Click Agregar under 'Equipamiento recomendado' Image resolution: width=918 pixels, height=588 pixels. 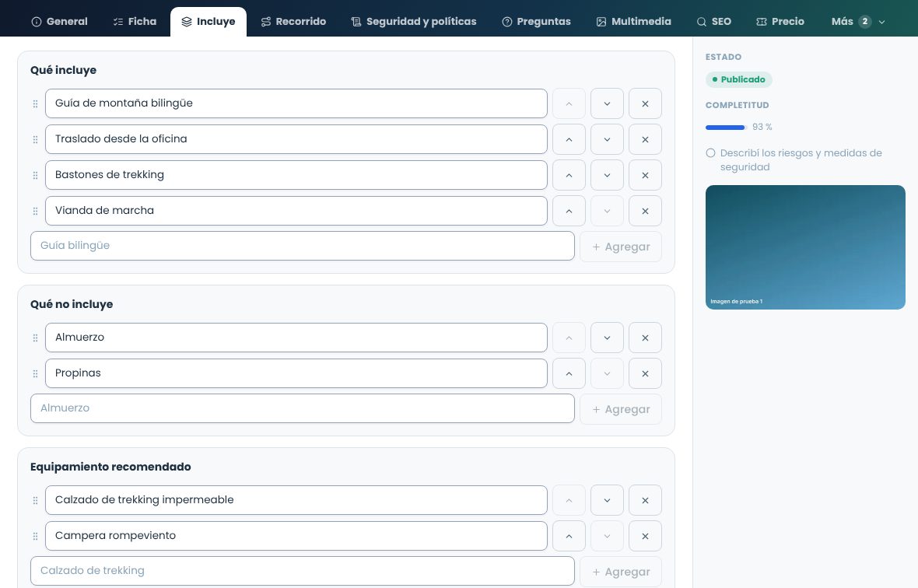[x=621, y=572]
